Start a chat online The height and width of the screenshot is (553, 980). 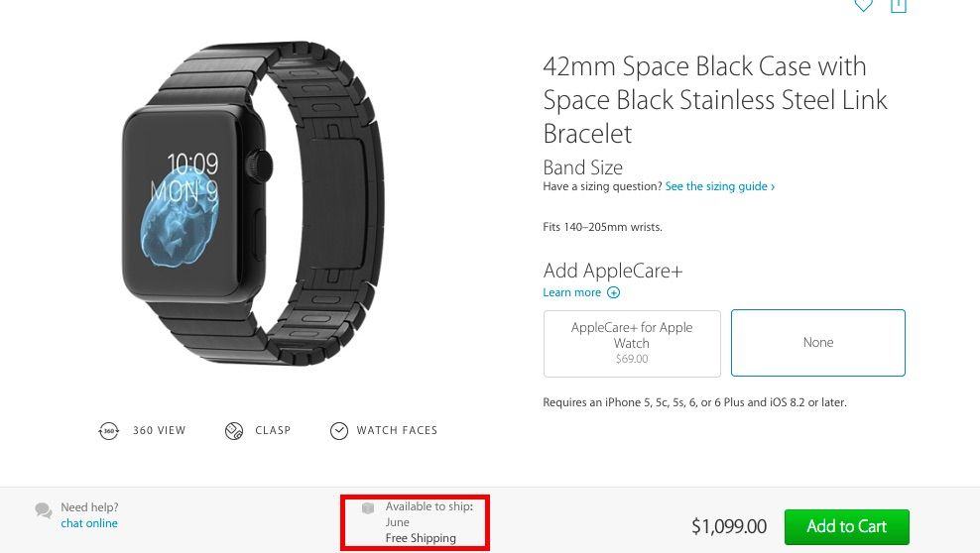(x=89, y=523)
